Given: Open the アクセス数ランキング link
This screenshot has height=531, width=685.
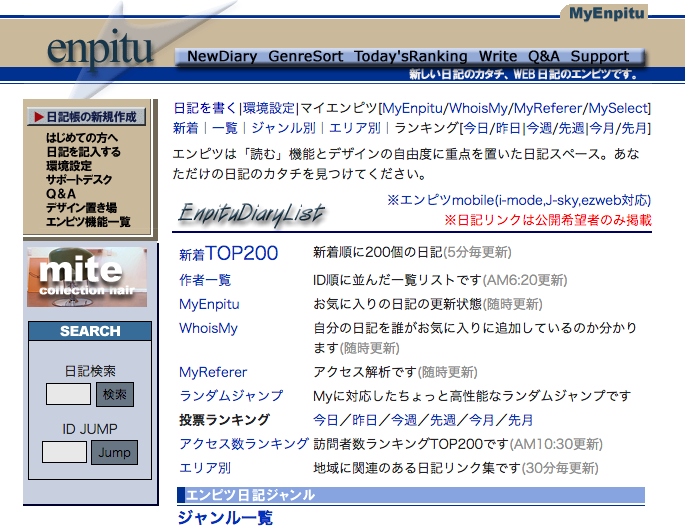Looking at the screenshot, I should [244, 444].
